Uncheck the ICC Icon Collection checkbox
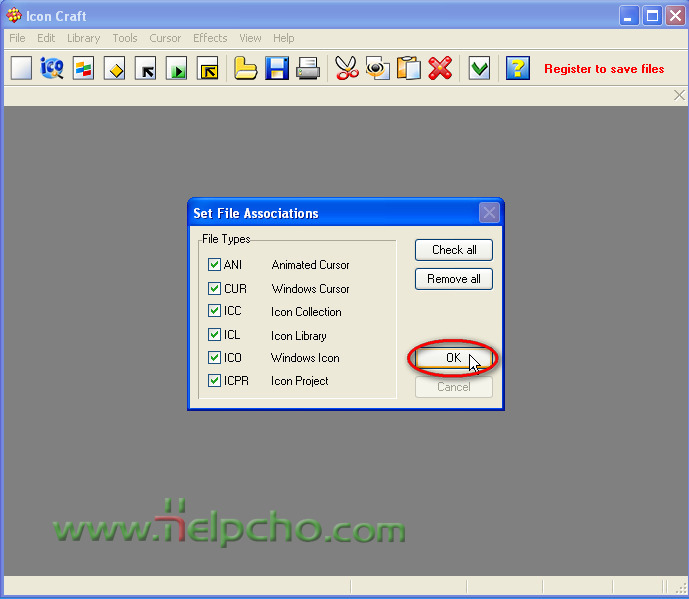The image size is (689, 599). 214,311
